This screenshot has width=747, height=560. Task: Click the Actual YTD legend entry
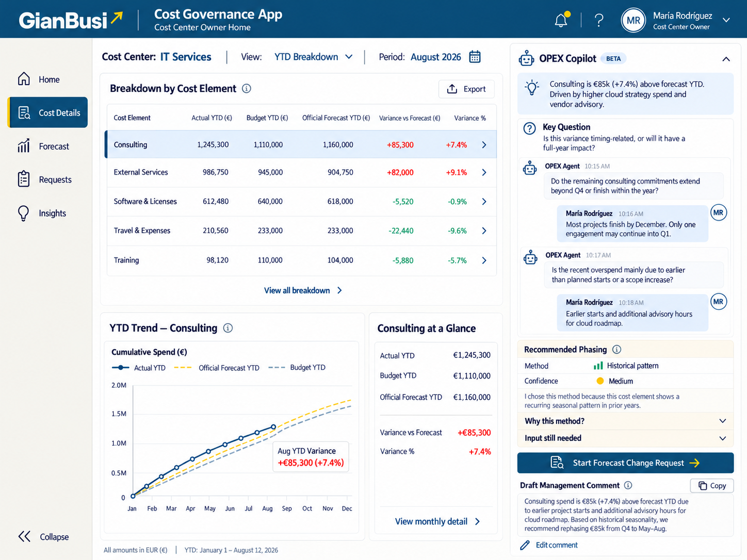[x=139, y=368]
